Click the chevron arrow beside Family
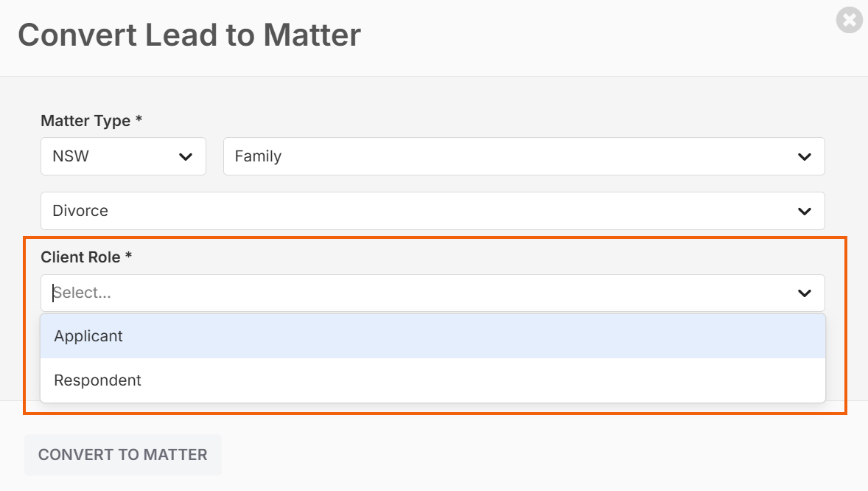This screenshot has width=868, height=491. click(805, 157)
